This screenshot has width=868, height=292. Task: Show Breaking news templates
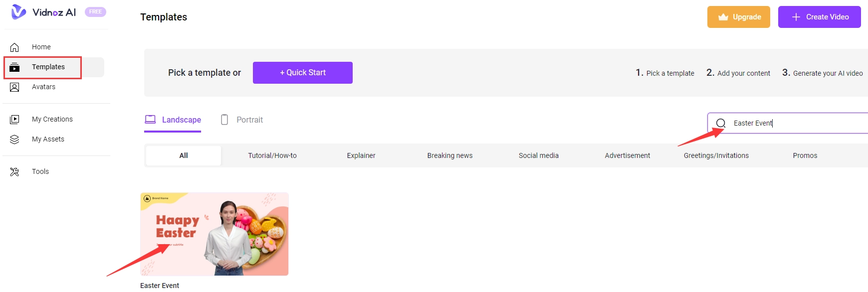pos(449,155)
